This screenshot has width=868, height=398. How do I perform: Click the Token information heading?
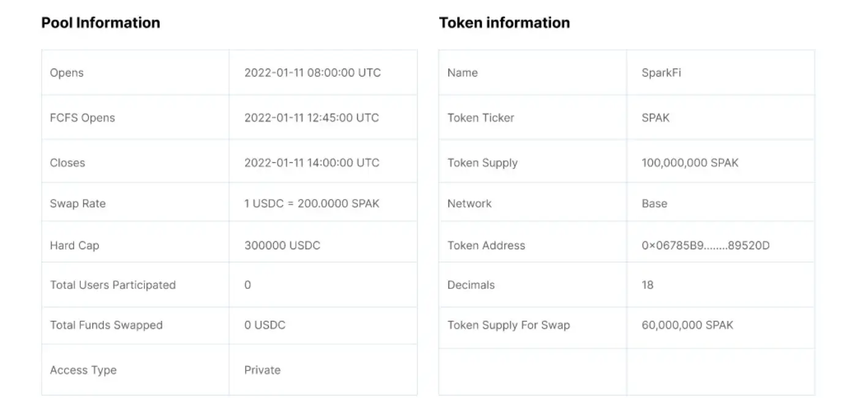click(504, 23)
